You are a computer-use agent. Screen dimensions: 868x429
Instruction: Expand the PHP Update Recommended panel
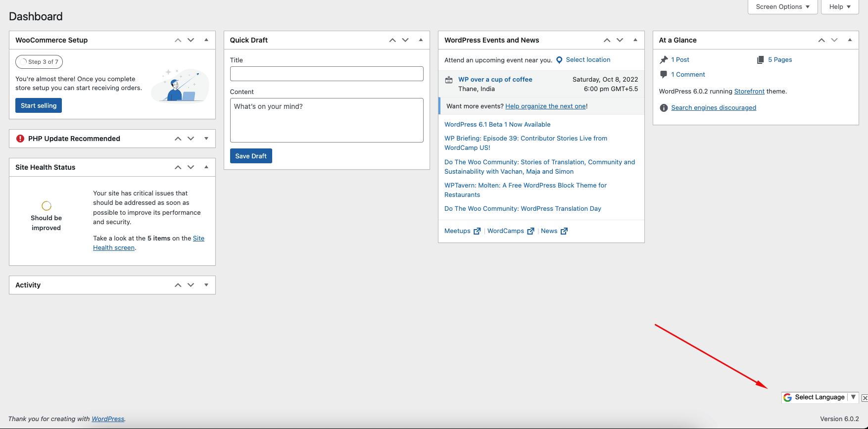point(206,139)
